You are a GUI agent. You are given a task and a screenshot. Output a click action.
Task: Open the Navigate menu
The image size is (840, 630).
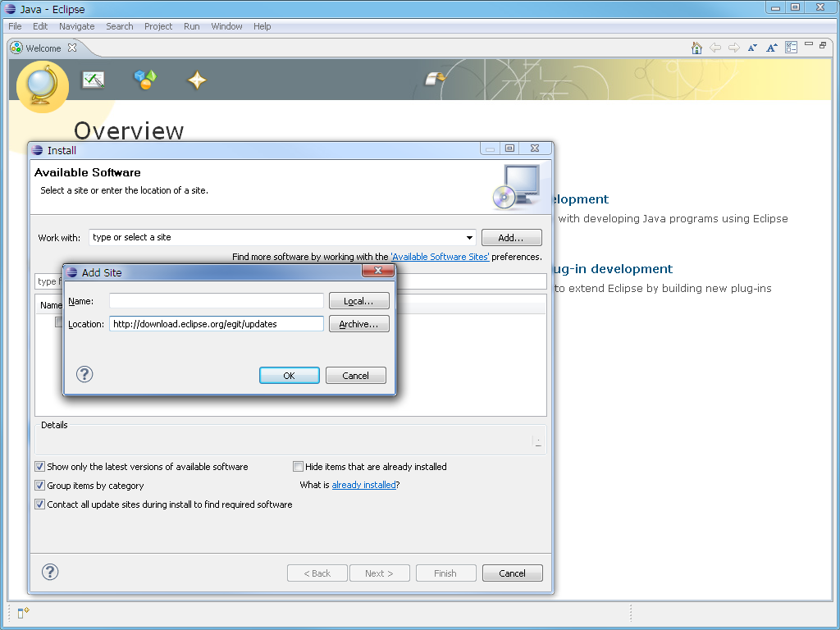(x=76, y=26)
